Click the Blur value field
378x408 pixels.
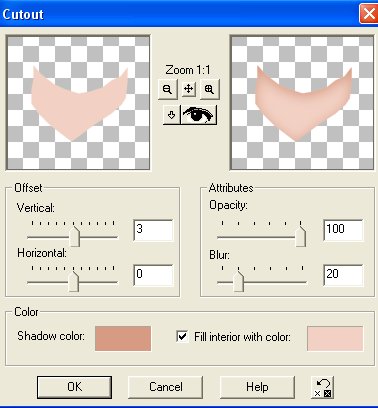[343, 275]
